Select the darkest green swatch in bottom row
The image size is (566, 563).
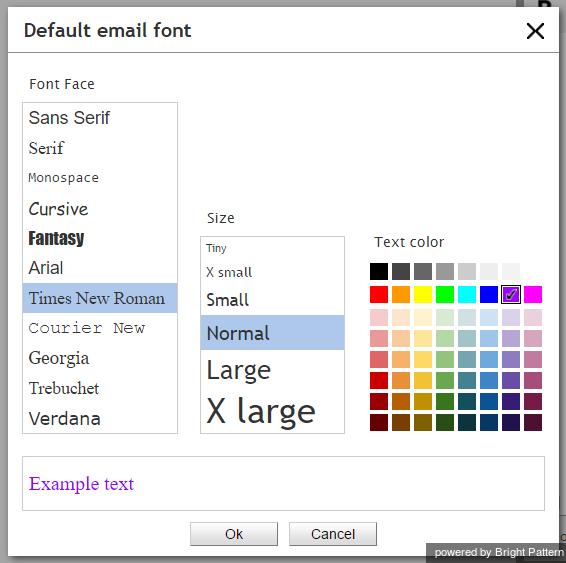(x=445, y=423)
